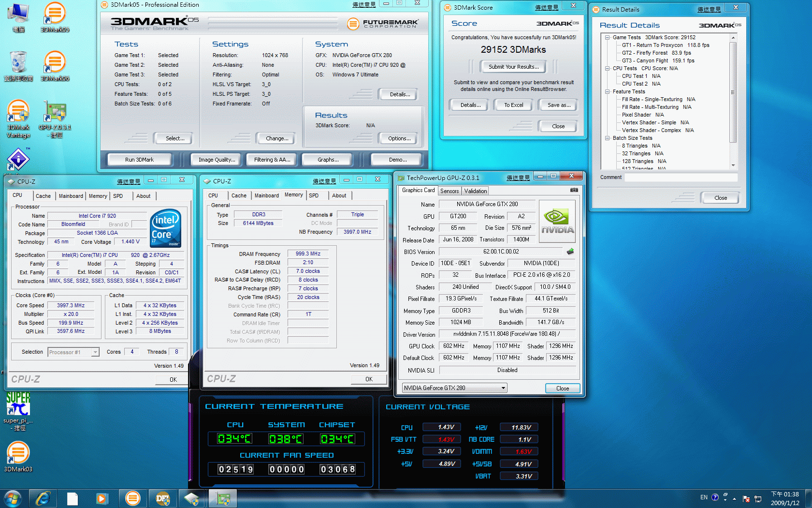Click the Intel Core i7 logo in CPU-Z
The height and width of the screenshot is (508, 812).
(x=165, y=228)
